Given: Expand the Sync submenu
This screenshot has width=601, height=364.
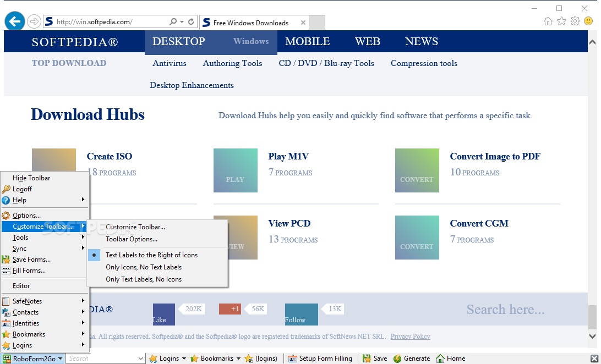Looking at the screenshot, I should (x=45, y=249).
